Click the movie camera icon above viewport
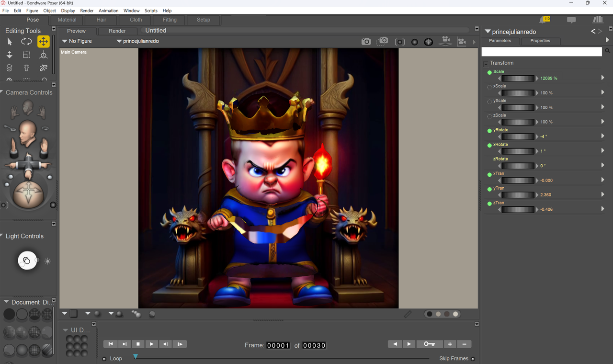The width and height of the screenshot is (613, 364). pos(445,41)
